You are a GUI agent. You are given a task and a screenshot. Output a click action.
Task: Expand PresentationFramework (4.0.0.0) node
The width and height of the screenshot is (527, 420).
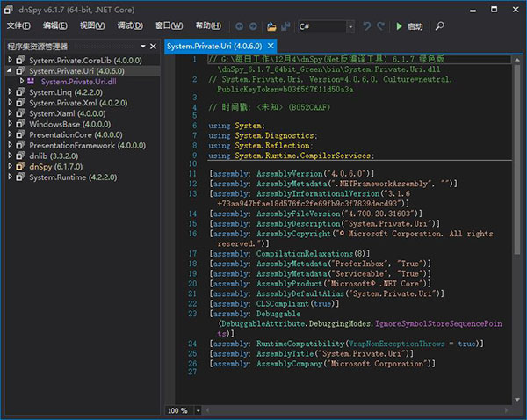coord(10,145)
